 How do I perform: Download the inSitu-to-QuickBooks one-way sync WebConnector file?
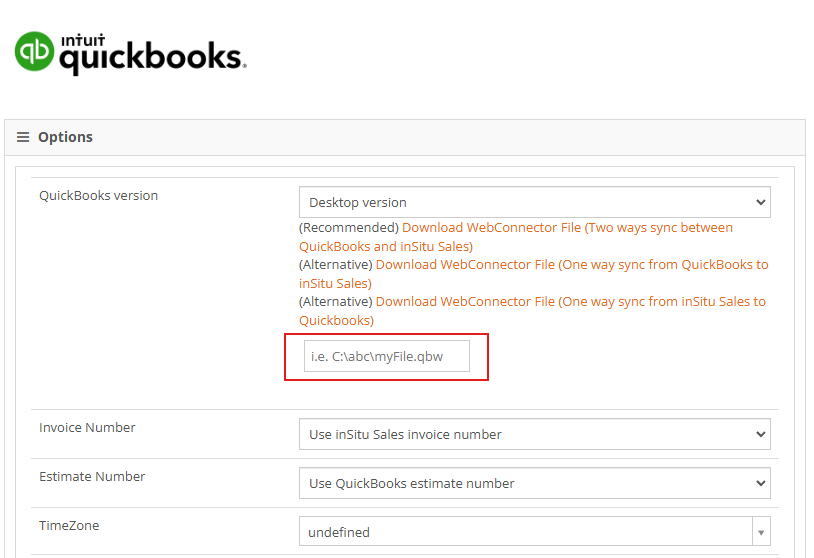coord(532,310)
